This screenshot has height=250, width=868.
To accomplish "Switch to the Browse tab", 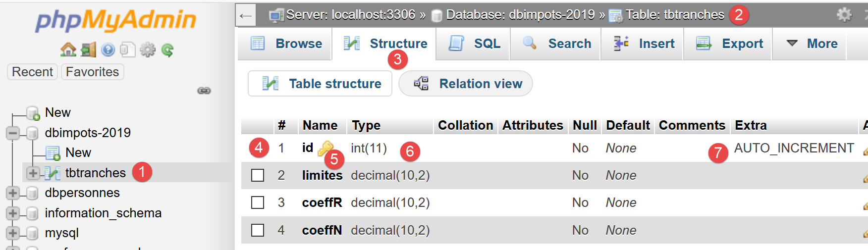I will (286, 44).
